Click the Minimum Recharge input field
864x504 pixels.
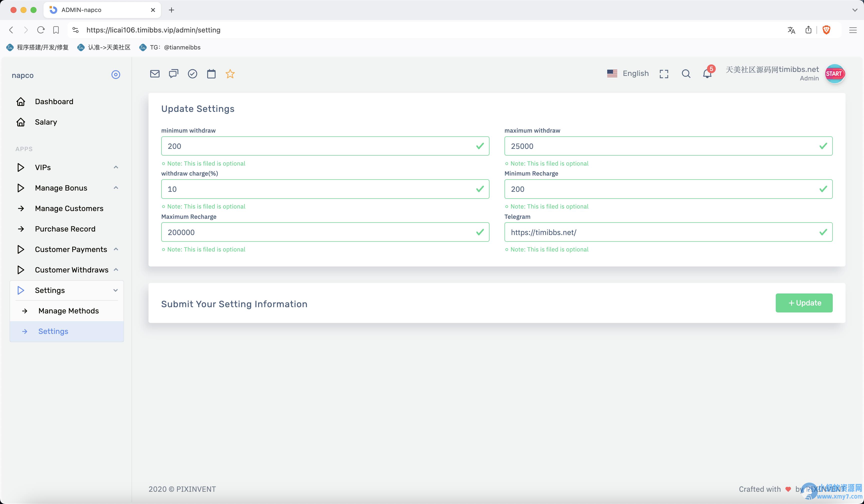coord(668,189)
